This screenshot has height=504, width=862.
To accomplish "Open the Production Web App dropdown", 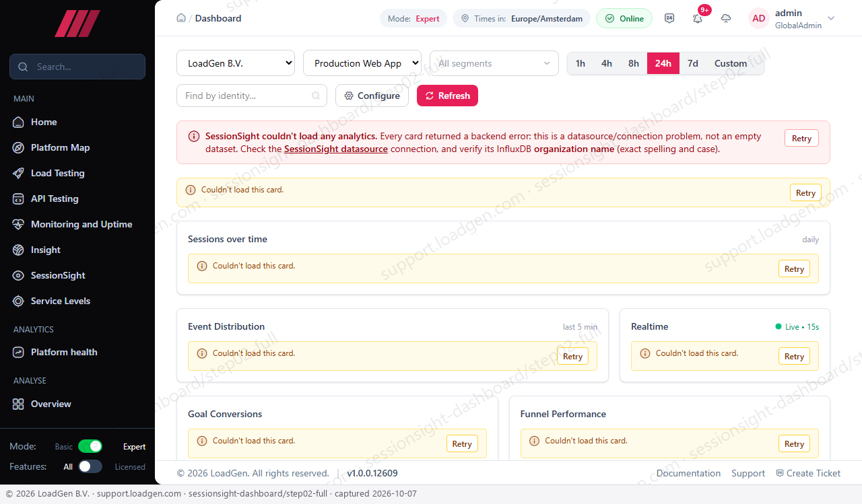I will coord(362,63).
